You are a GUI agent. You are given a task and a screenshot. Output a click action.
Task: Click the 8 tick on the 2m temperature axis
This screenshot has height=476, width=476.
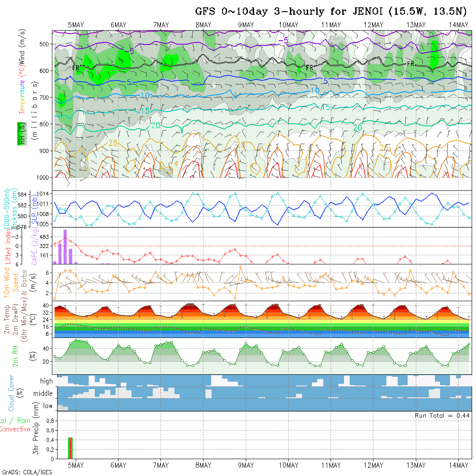pos(47,334)
